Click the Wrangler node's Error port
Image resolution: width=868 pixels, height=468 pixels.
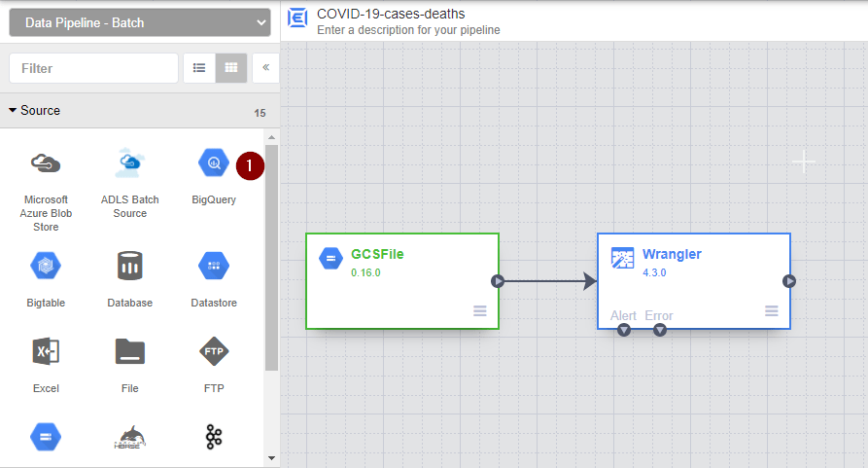click(x=660, y=331)
